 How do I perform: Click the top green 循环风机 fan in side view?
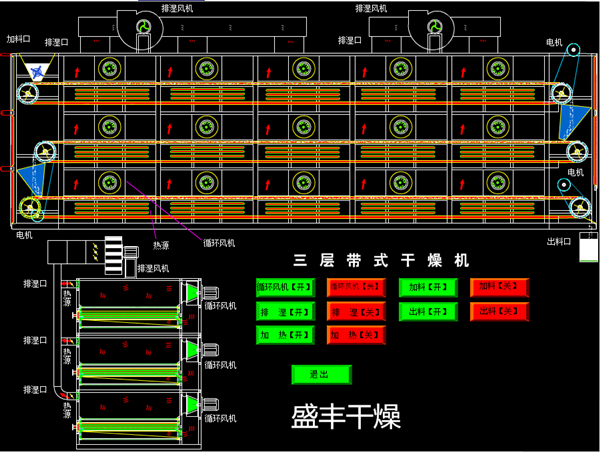[x=190, y=292]
